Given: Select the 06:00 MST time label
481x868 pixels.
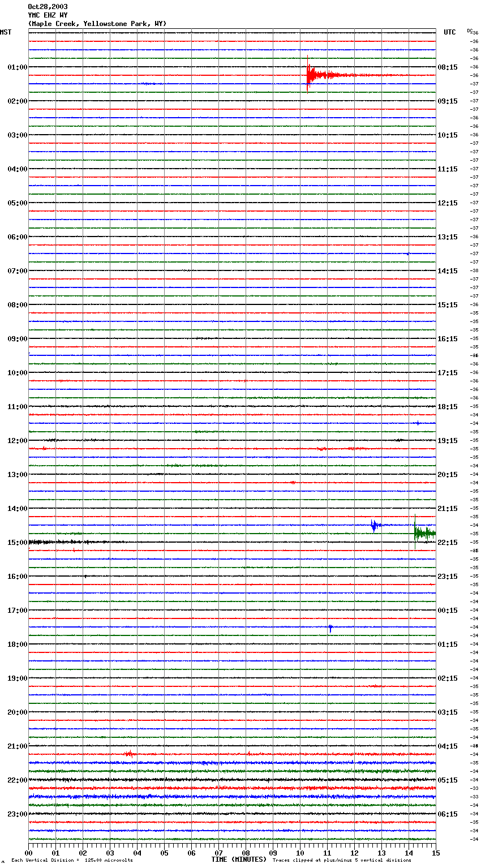Looking at the screenshot, I should click(18, 237).
